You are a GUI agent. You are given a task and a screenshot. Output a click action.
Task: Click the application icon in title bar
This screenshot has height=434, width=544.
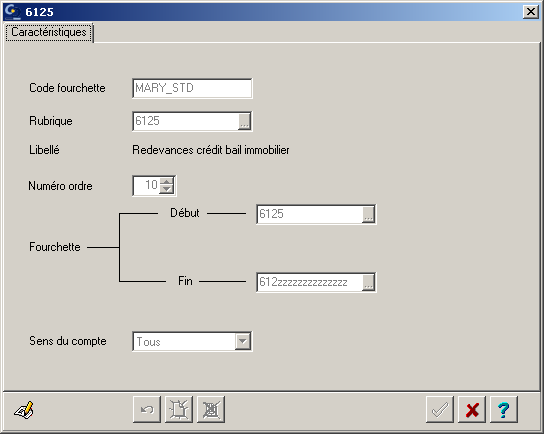[13, 12]
